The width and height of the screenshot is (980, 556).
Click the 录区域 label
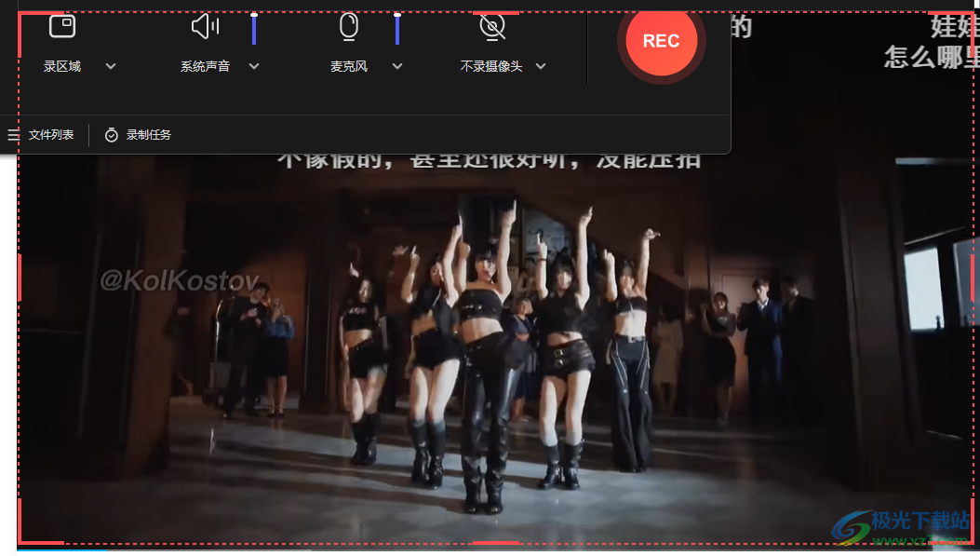click(x=61, y=66)
